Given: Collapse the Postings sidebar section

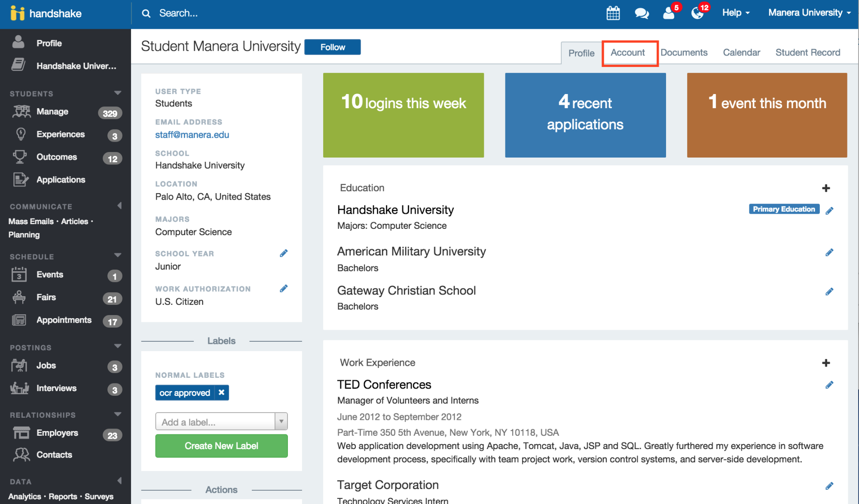Looking at the screenshot, I should tap(117, 346).
